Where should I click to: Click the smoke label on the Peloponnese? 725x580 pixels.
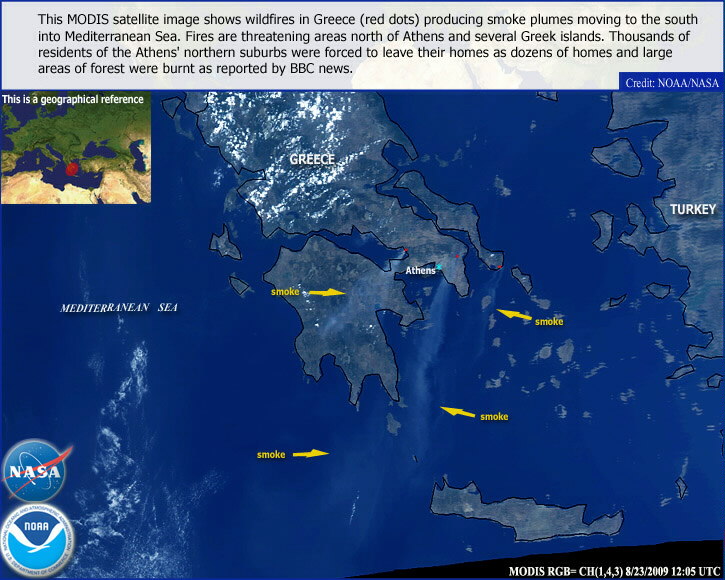pos(285,292)
